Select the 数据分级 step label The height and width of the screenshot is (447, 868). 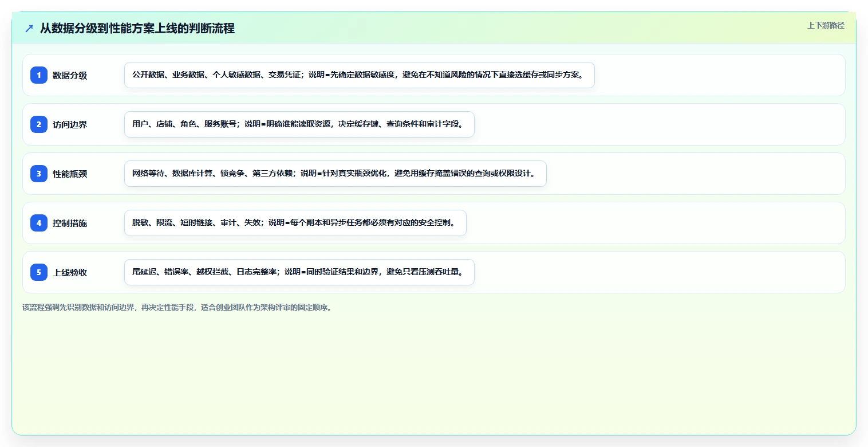click(x=70, y=75)
